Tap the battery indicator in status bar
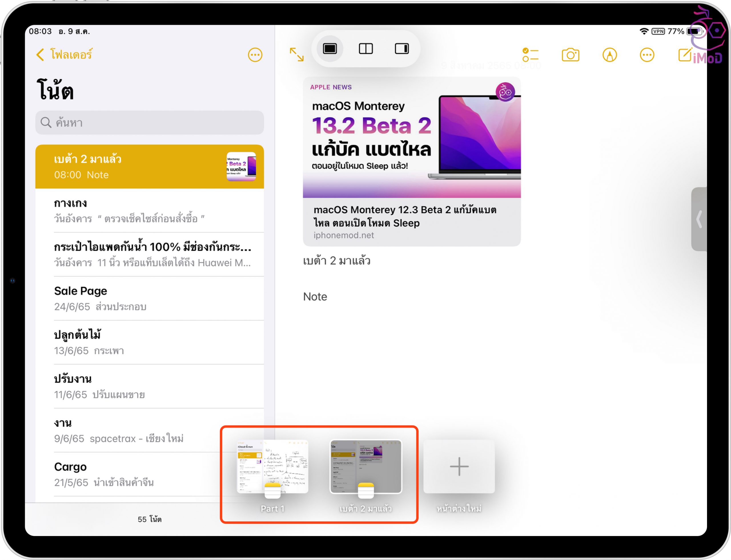The height and width of the screenshot is (560, 731). pos(694,31)
